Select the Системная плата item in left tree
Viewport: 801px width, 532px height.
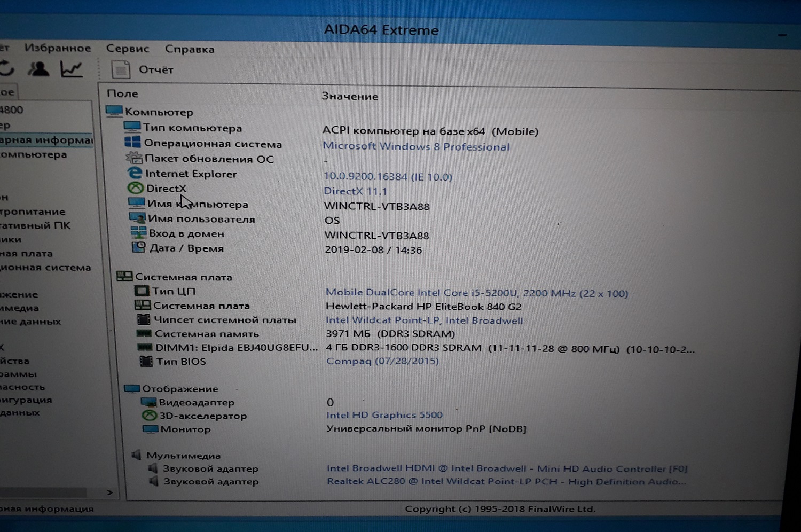click(x=27, y=253)
